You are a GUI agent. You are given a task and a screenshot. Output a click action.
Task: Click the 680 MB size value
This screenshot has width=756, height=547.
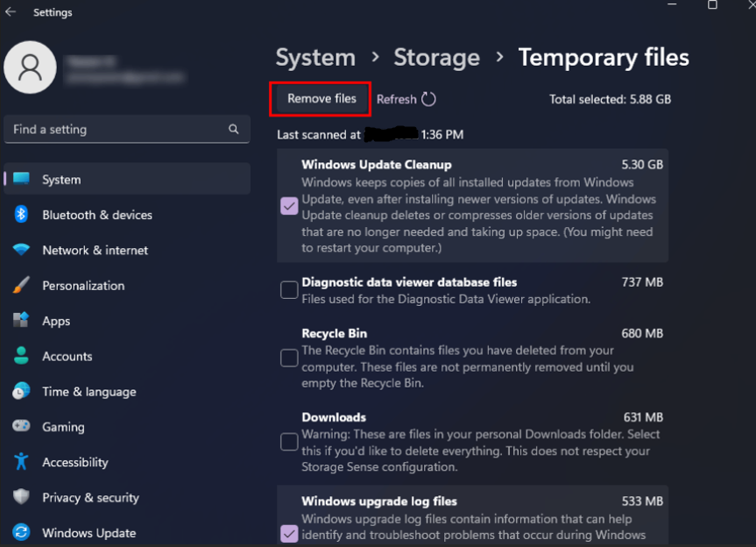(x=642, y=333)
